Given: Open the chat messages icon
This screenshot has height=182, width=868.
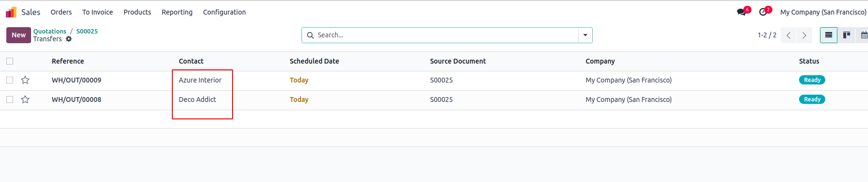Looking at the screenshot, I should 741,12.
